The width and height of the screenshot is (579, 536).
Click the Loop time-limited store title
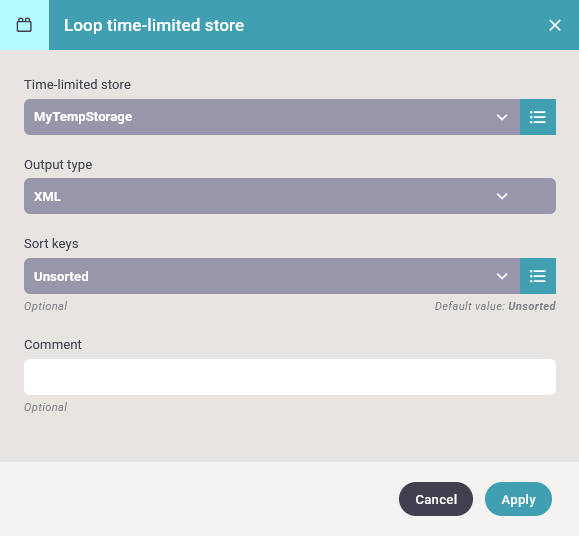pyautogui.click(x=154, y=25)
